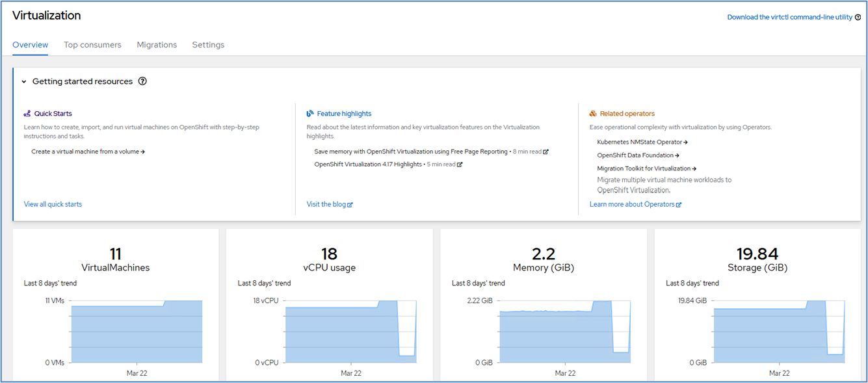Screen dimensions: 868x383
Task: Click the Related operators icon
Action: (x=593, y=114)
